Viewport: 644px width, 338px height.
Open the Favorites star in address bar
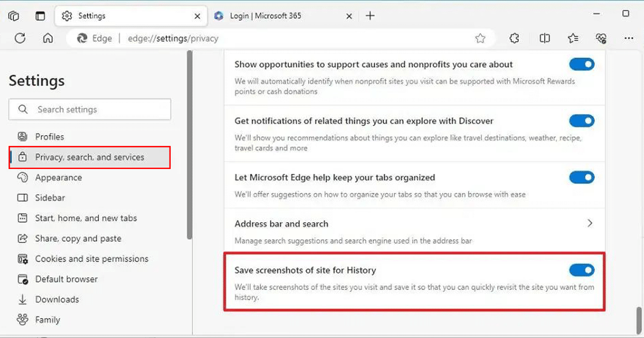(480, 38)
